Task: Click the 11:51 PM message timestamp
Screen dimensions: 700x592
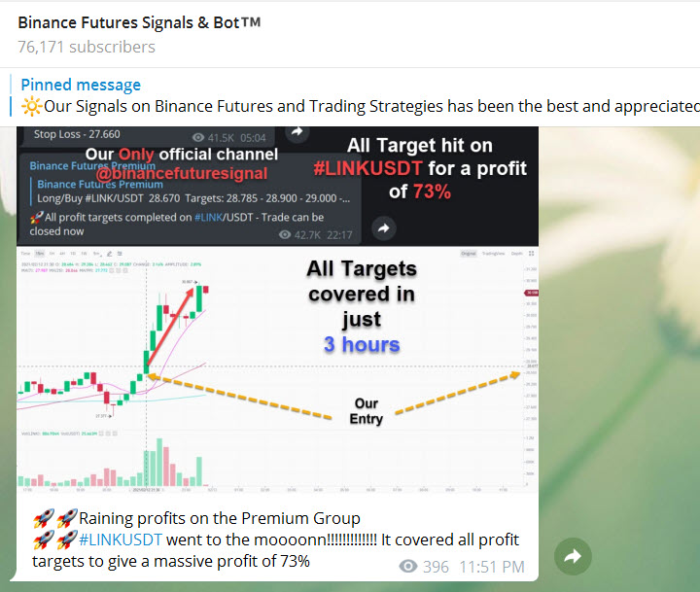Action: pyautogui.click(x=491, y=567)
